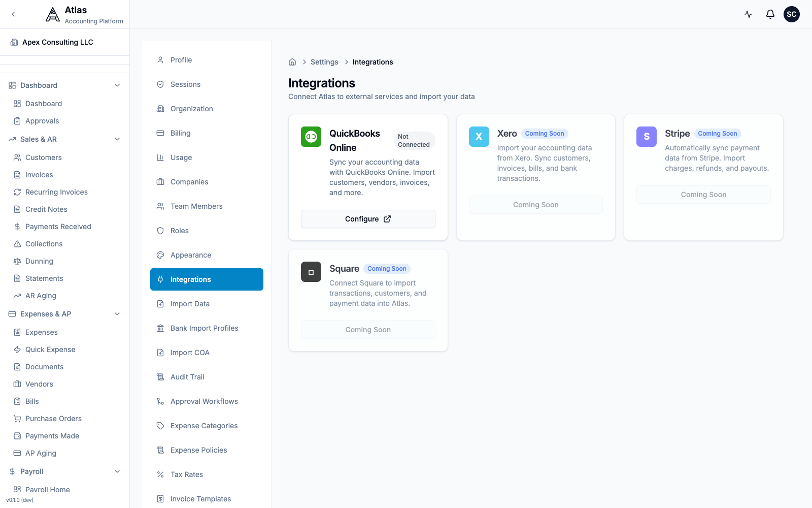Collapse the Sales & AR section chevron

[117, 139]
